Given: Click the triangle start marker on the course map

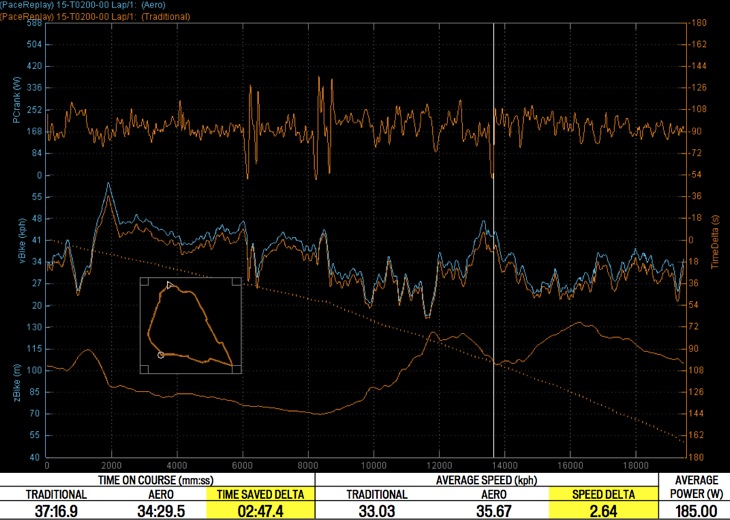Looking at the screenshot, I should (170, 285).
